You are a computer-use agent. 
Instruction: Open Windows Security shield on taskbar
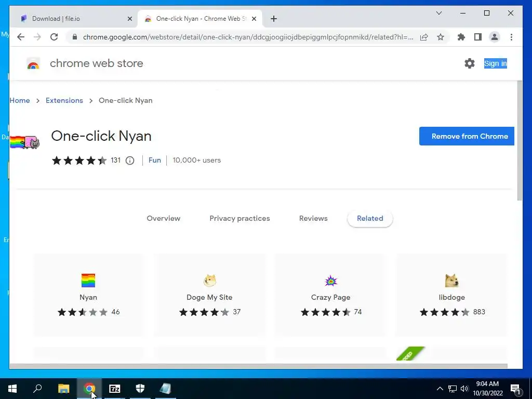tap(140, 389)
